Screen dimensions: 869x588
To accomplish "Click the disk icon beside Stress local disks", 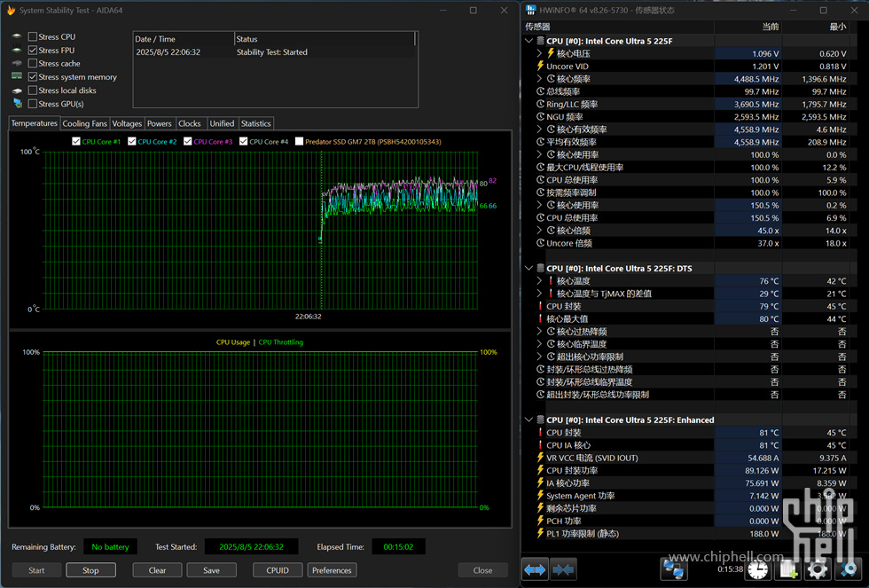I will coord(17,90).
